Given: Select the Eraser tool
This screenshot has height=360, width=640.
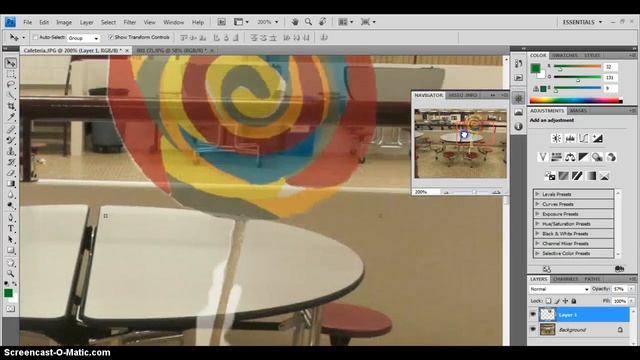Looking at the screenshot, I should point(11,173).
